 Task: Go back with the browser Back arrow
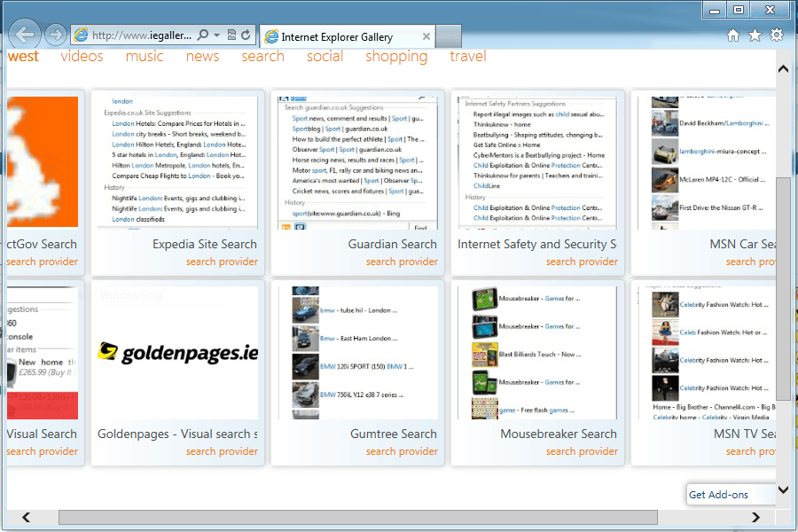(x=25, y=35)
